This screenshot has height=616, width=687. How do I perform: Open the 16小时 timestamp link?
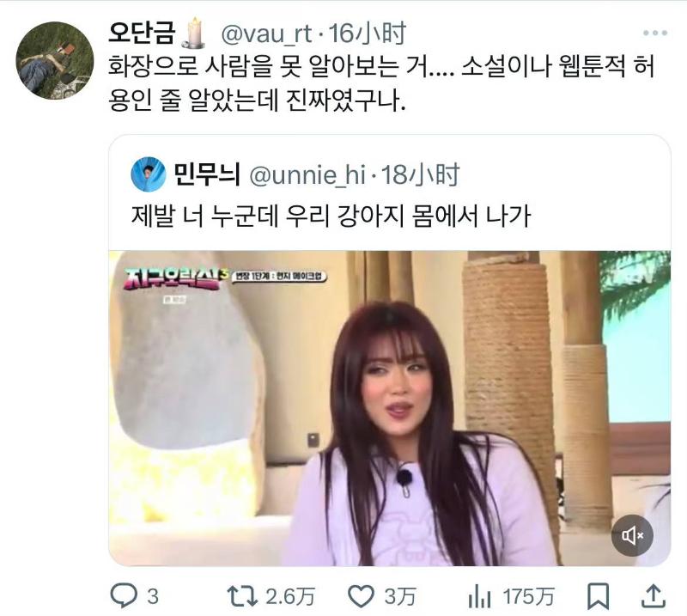(368, 34)
